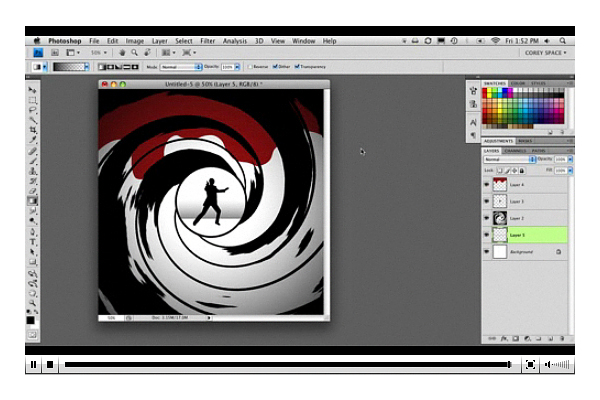The height and width of the screenshot is (400, 600).
Task: Stop the video playback
Action: coord(50,364)
